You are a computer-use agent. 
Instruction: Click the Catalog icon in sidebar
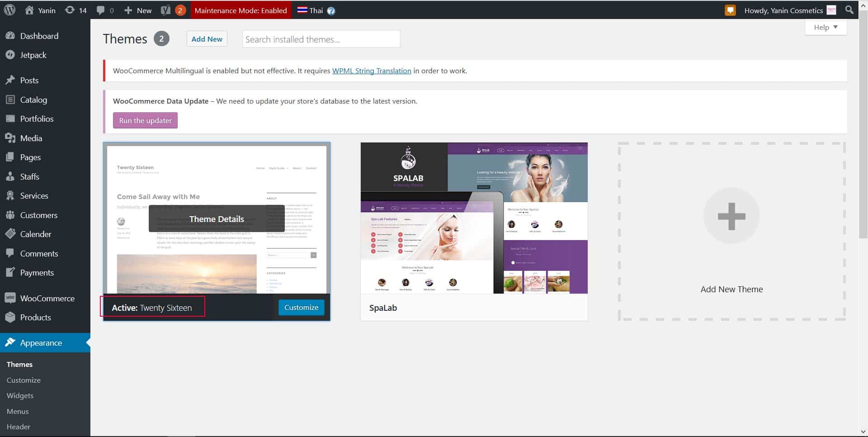click(10, 100)
